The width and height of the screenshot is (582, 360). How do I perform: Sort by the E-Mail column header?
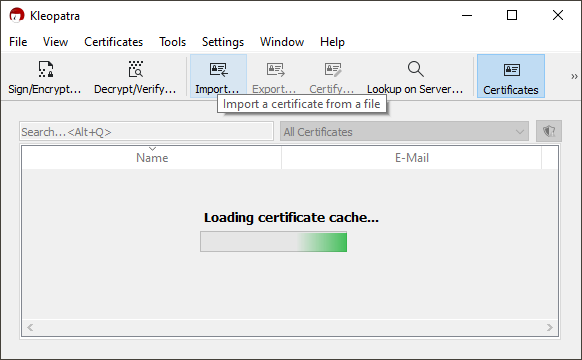(x=412, y=158)
